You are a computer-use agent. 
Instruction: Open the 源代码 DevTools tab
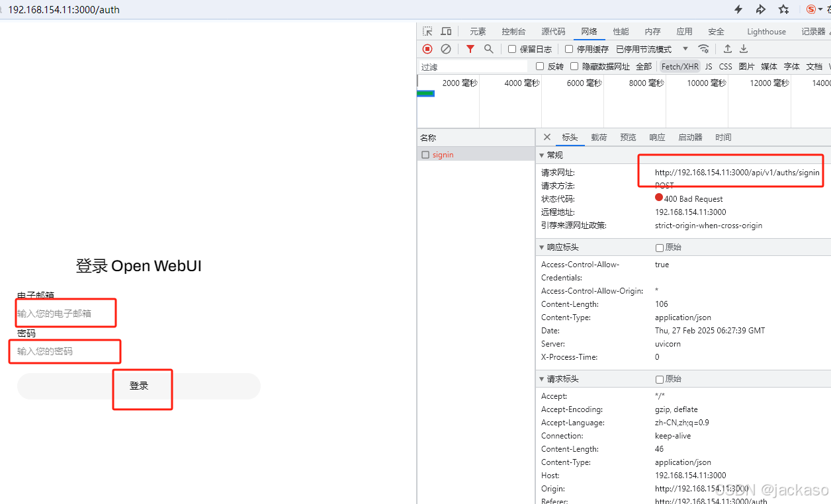tap(553, 31)
